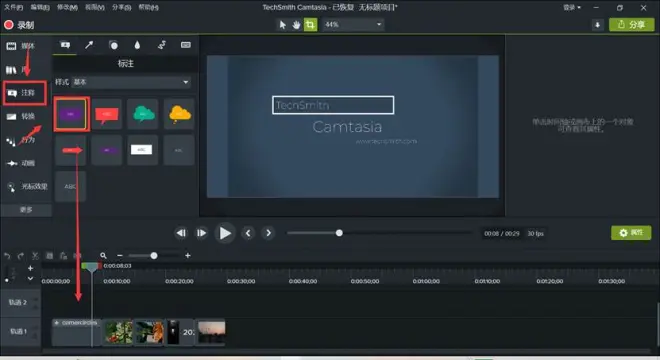Select the sunset clip thumbnail on track 1
The image size is (660, 360).
211,332
